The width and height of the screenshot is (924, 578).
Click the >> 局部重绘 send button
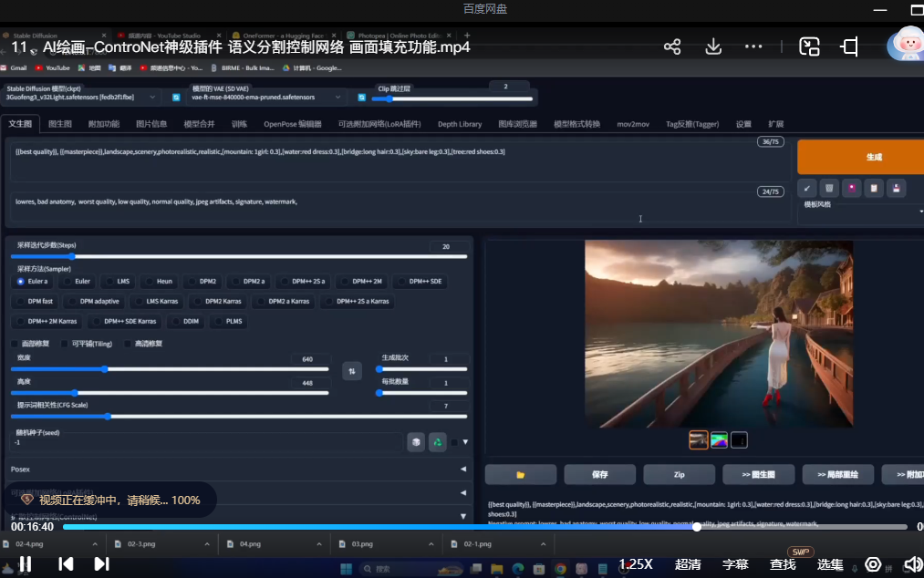click(x=837, y=474)
